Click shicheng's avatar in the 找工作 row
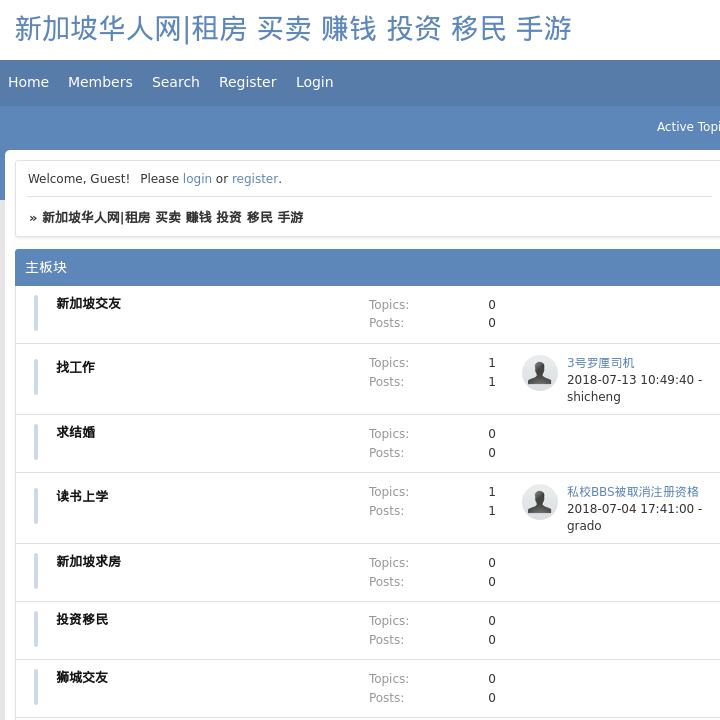The width and height of the screenshot is (720, 720). (x=540, y=373)
